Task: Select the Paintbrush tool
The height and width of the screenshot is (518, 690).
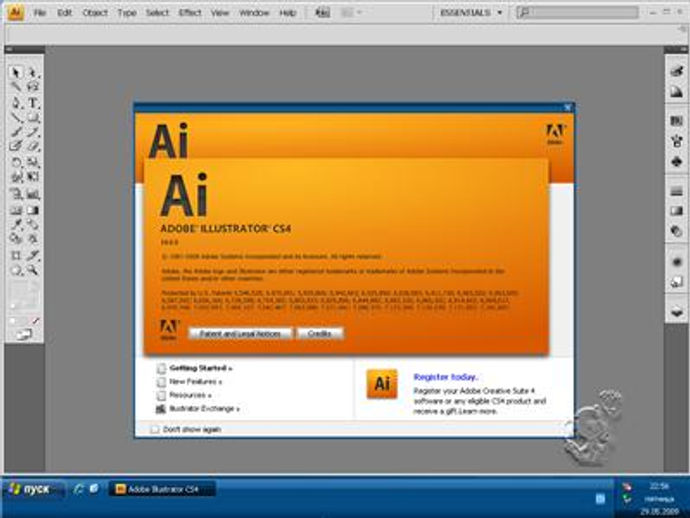Action: point(16,132)
